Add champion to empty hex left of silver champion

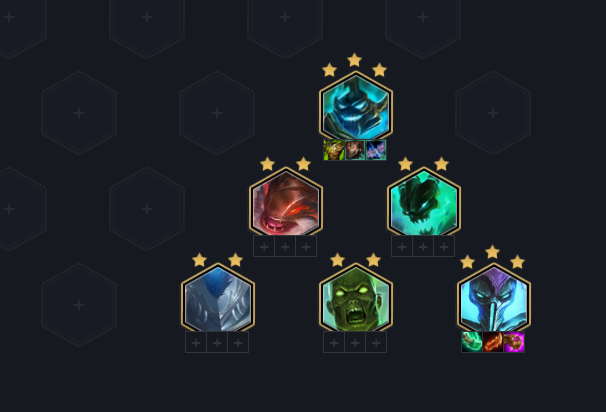(x=79, y=305)
